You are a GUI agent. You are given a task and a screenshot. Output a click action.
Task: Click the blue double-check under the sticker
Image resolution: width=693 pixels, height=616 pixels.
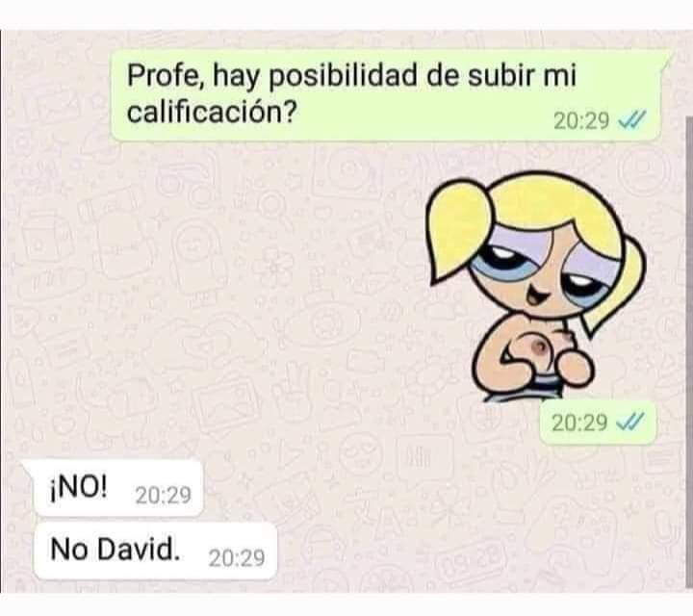tap(630, 422)
